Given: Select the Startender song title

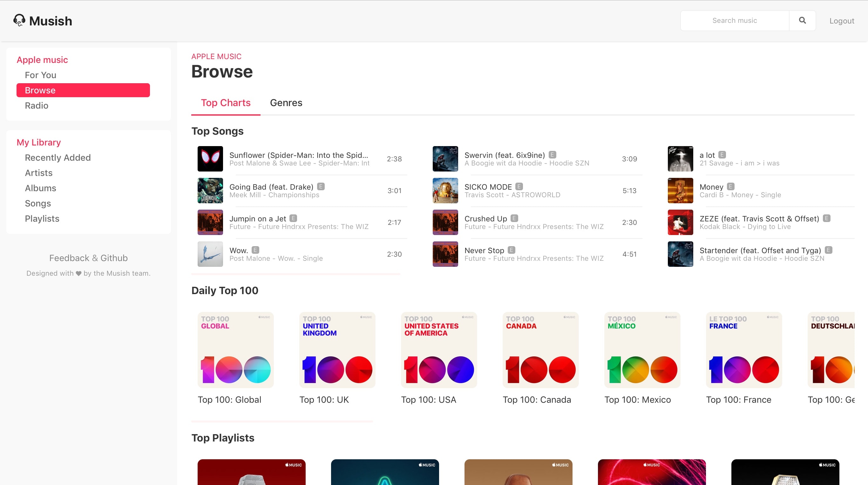Looking at the screenshot, I should (760, 250).
